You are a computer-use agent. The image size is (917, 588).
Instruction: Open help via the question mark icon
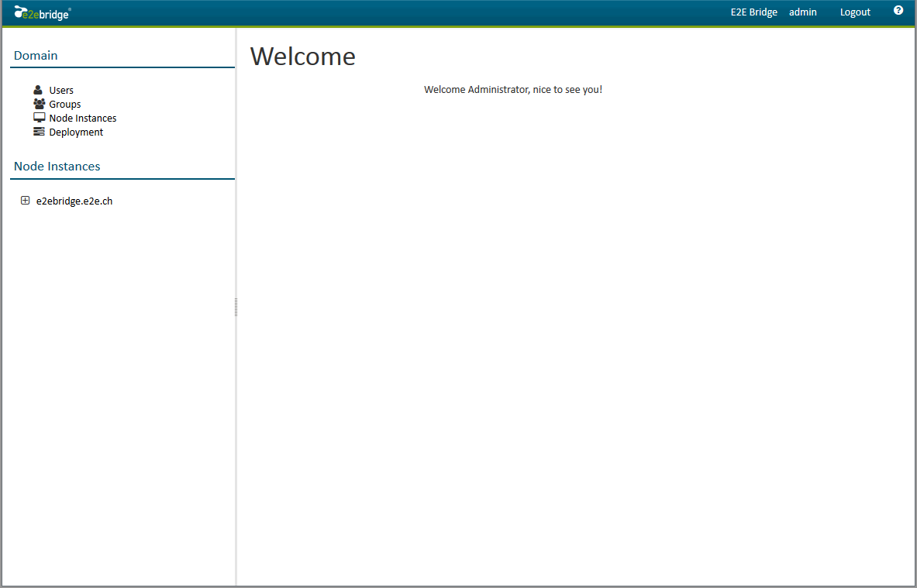(x=898, y=9)
